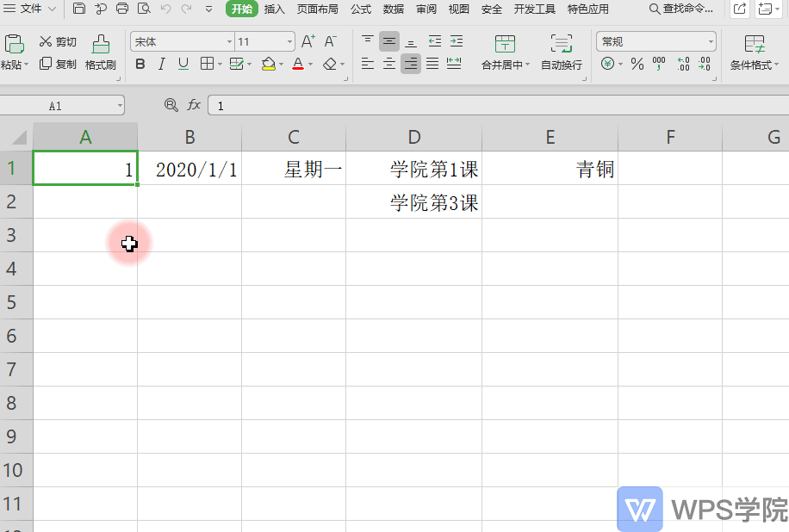Click decrease decimal places icon
The height and width of the screenshot is (532, 789).
(705, 64)
